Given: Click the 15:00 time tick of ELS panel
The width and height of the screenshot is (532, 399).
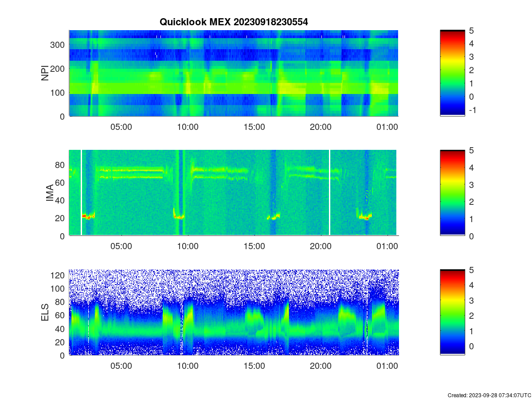Looking at the screenshot, I should tap(254, 366).
